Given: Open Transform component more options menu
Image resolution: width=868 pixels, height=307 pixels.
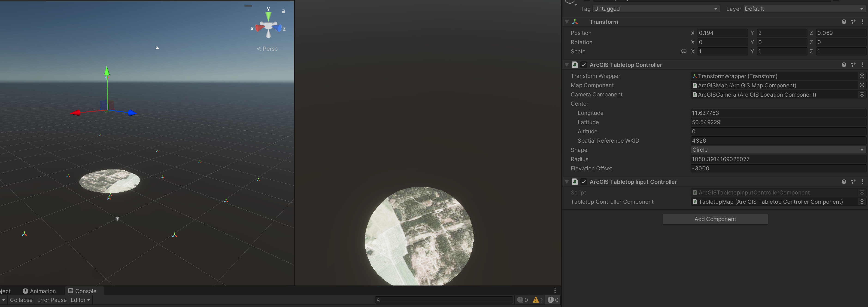Looking at the screenshot, I should (863, 22).
